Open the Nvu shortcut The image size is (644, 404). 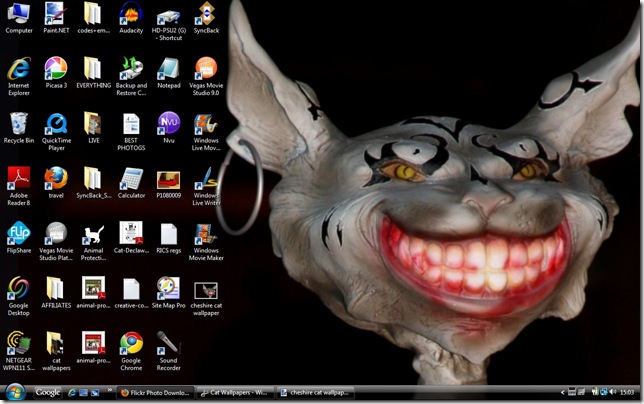click(x=168, y=124)
